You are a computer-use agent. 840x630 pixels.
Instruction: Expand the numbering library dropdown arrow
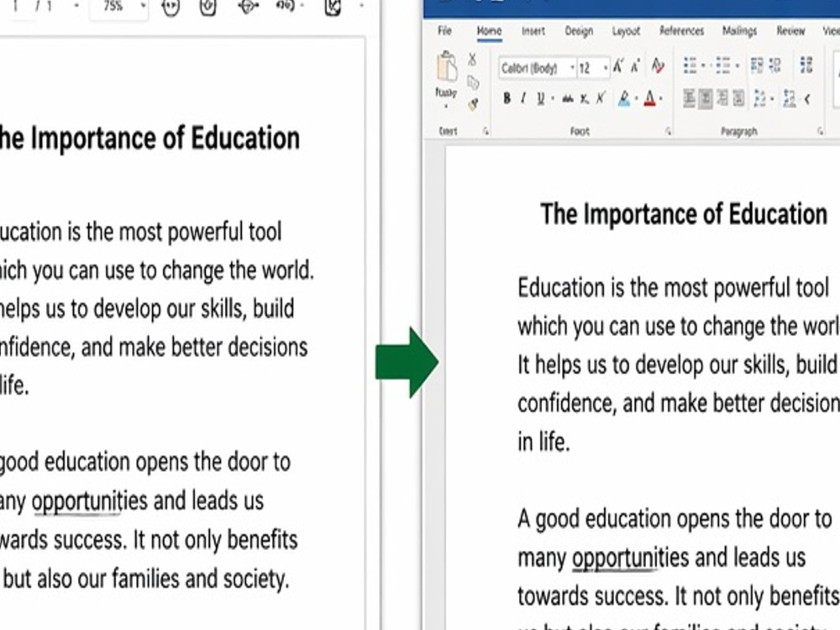(738, 66)
